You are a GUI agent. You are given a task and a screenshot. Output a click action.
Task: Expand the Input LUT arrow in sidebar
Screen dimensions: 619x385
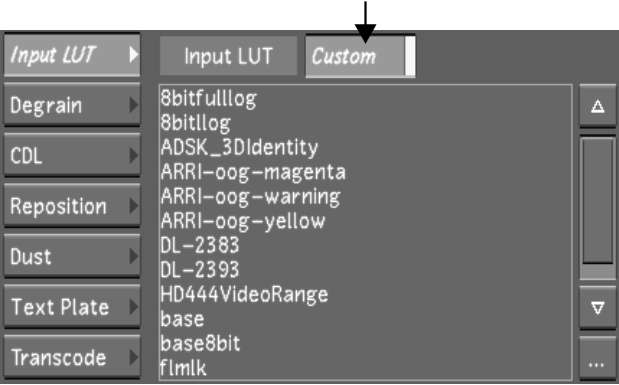(134, 55)
